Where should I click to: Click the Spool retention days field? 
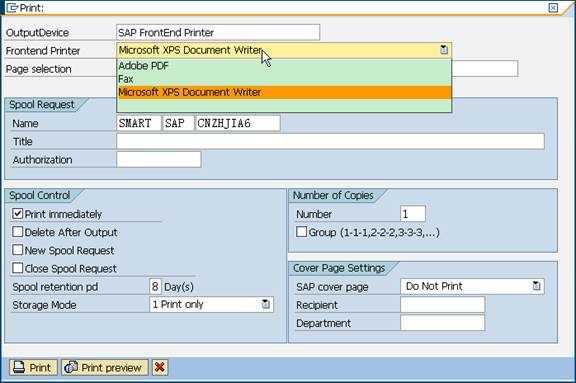point(155,286)
